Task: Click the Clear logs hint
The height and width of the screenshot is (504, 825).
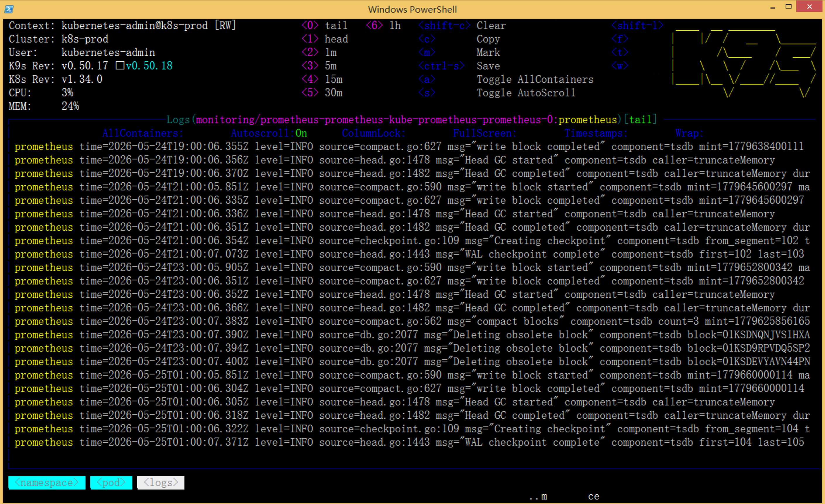Action: 491,26
